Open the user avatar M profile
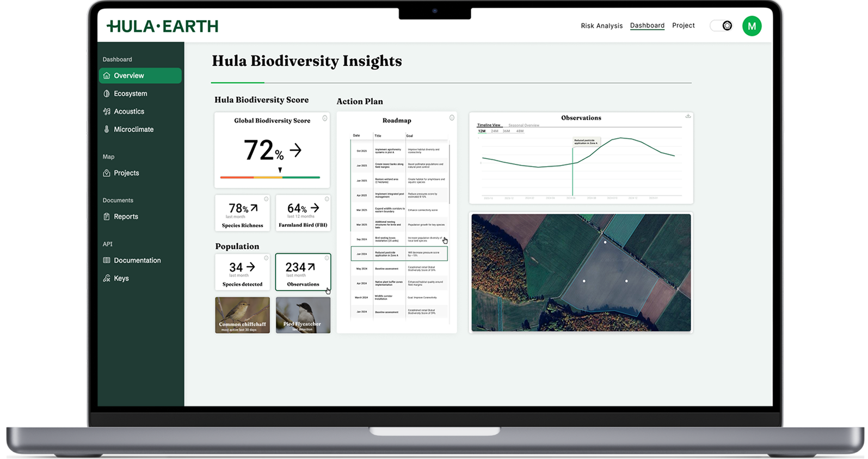868x459 pixels. (x=752, y=26)
